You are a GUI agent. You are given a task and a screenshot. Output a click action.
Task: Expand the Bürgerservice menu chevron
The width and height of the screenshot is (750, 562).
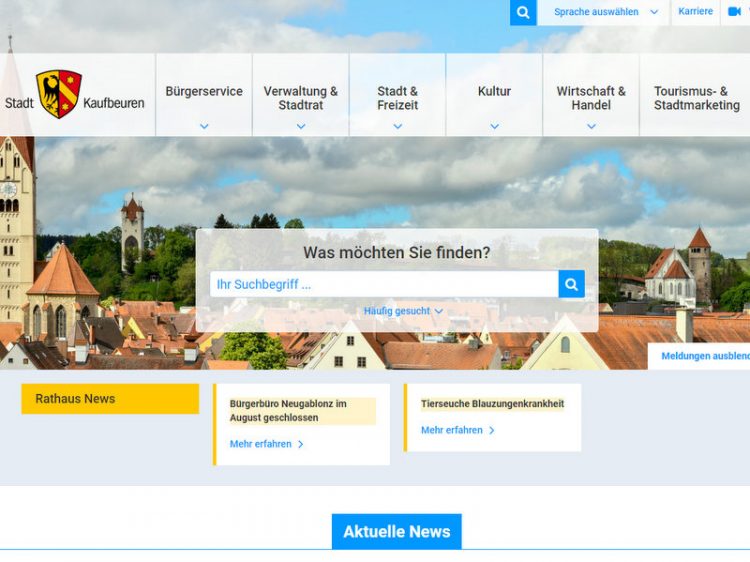click(x=204, y=127)
